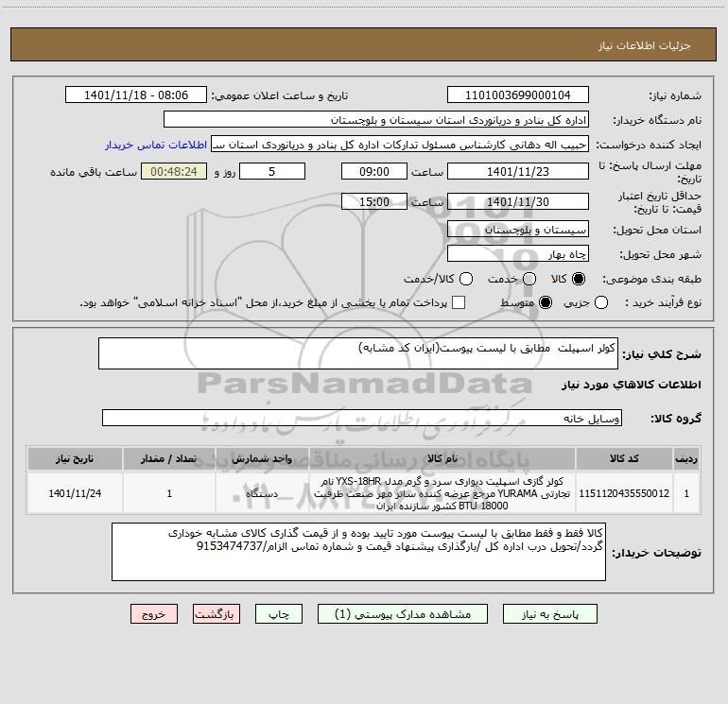
Task: Click the product code cell 1151120435550012
Action: [624, 493]
